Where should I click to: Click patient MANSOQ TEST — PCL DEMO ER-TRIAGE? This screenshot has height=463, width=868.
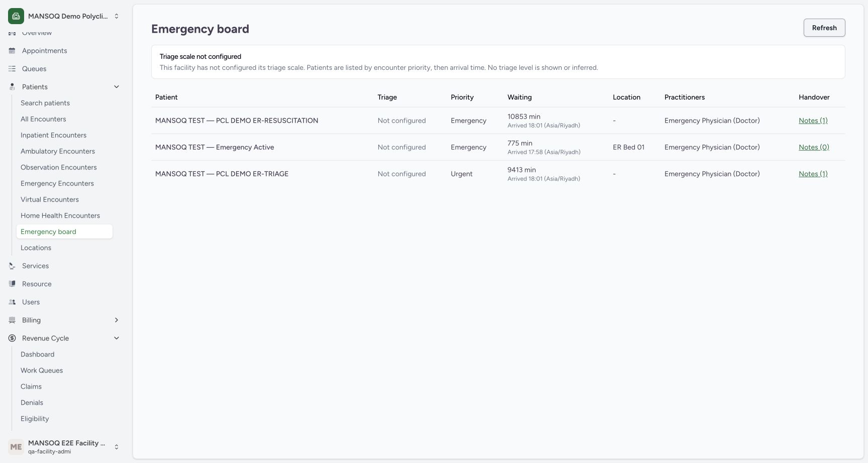(222, 174)
